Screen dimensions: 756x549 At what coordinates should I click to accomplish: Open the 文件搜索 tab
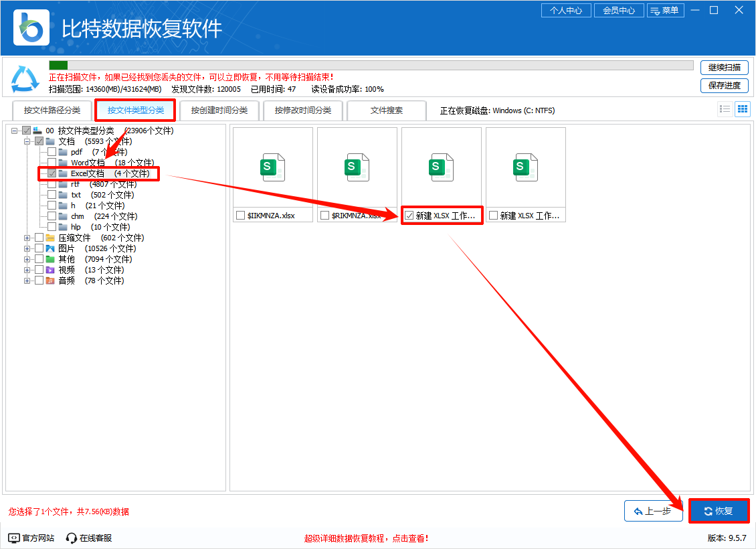tap(387, 110)
